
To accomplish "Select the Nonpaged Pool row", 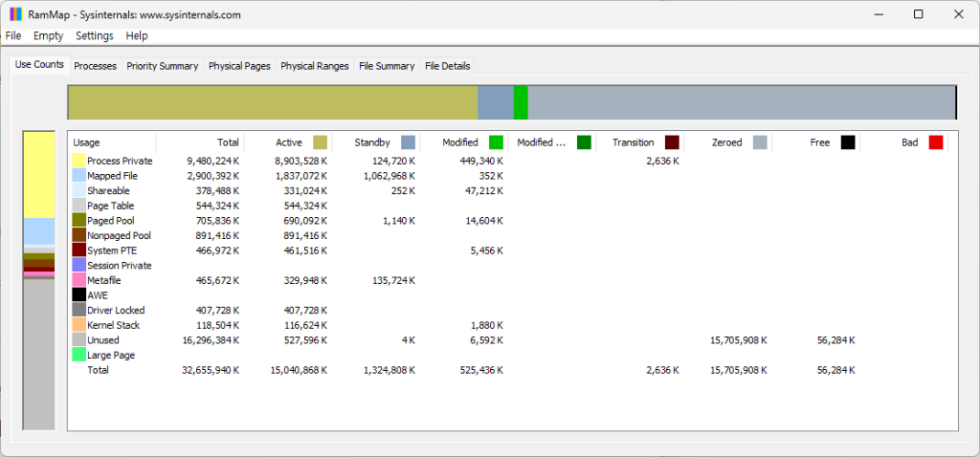I will click(119, 235).
